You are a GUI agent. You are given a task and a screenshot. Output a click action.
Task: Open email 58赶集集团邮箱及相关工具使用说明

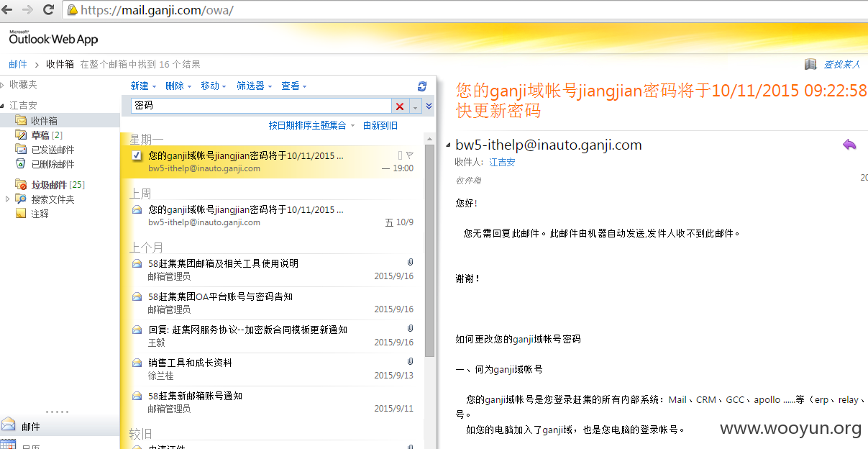point(273,270)
